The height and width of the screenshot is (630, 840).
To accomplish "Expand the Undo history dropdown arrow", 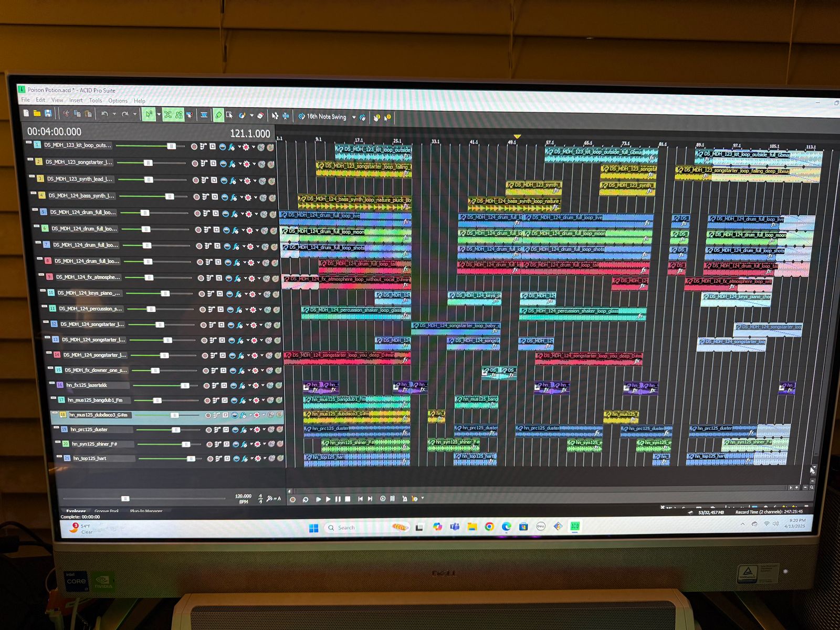I will coord(114,114).
